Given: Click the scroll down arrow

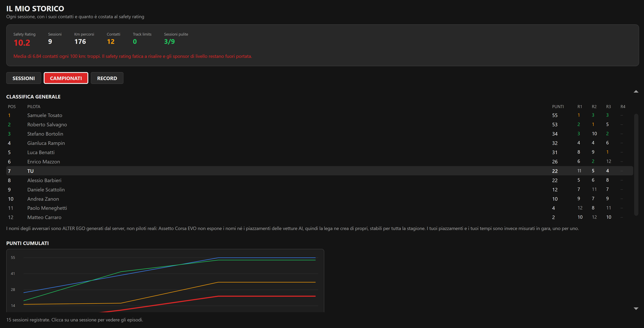Looking at the screenshot, I should tap(636, 308).
